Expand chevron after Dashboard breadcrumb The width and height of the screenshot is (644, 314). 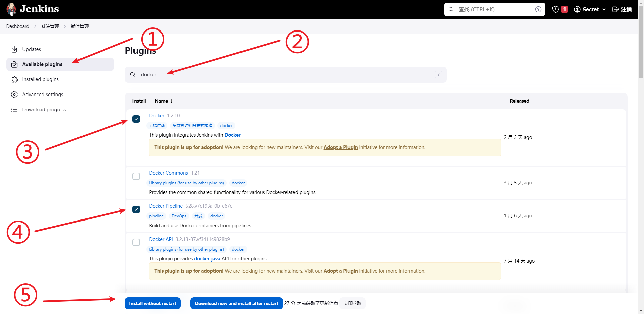coord(35,26)
